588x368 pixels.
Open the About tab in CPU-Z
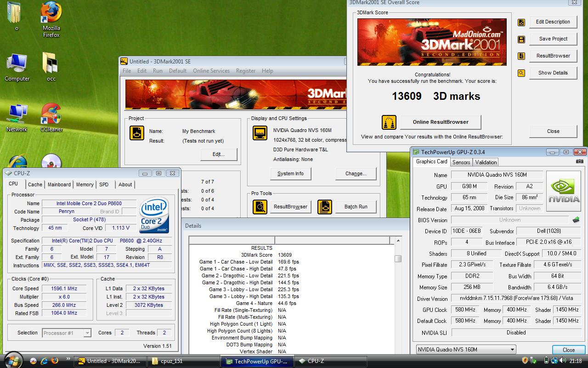point(125,184)
